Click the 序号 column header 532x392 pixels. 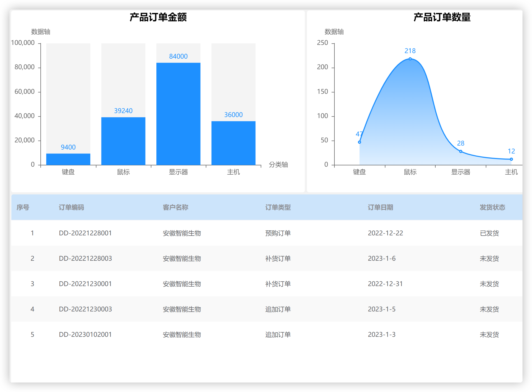pos(23,207)
